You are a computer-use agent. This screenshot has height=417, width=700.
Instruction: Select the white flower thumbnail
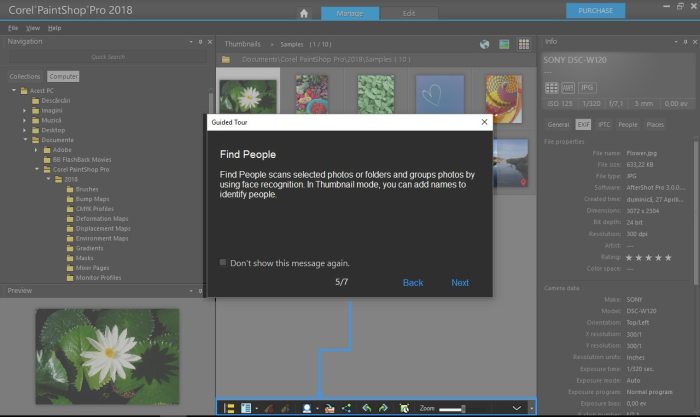tap(248, 96)
